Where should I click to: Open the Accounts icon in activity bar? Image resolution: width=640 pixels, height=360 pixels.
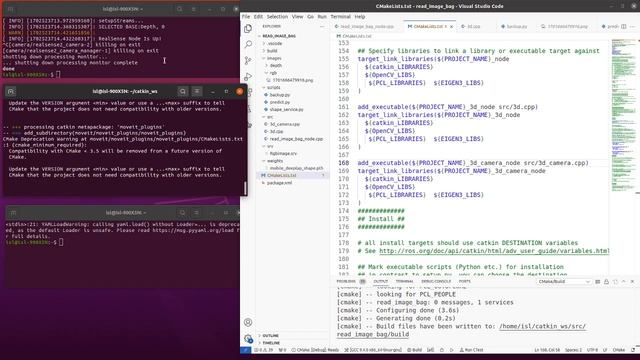click(x=248, y=322)
